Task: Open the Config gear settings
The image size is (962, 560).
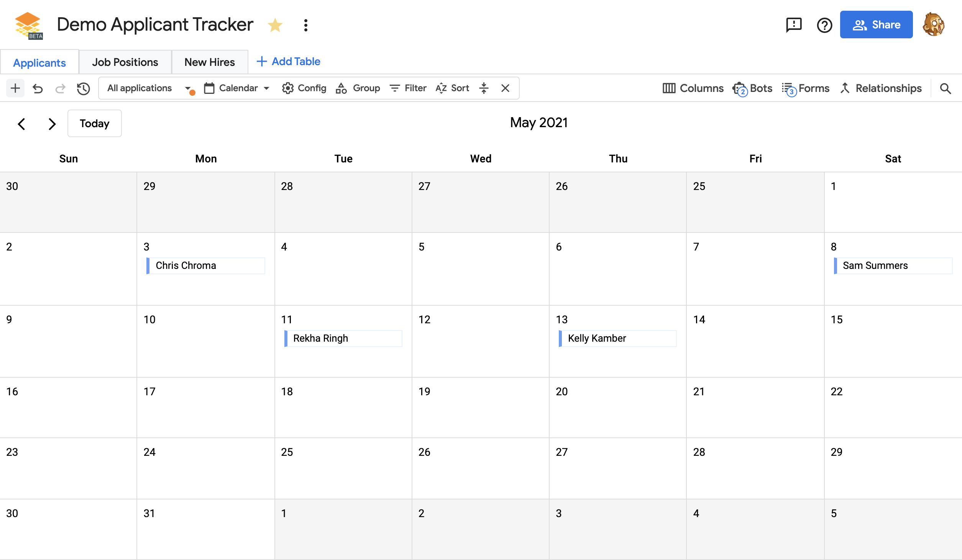Action: tap(304, 88)
